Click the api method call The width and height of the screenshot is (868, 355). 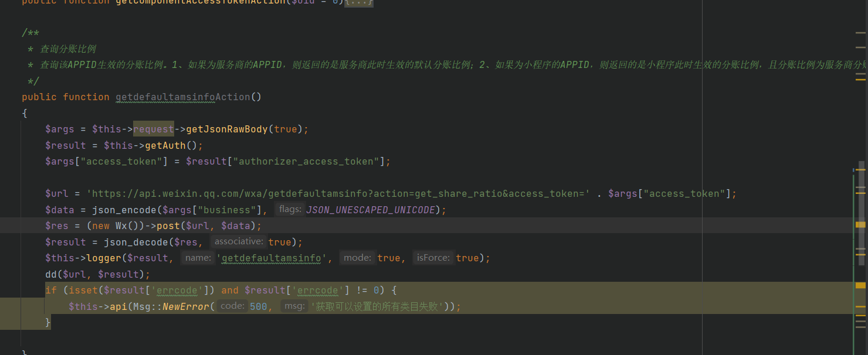point(118,306)
